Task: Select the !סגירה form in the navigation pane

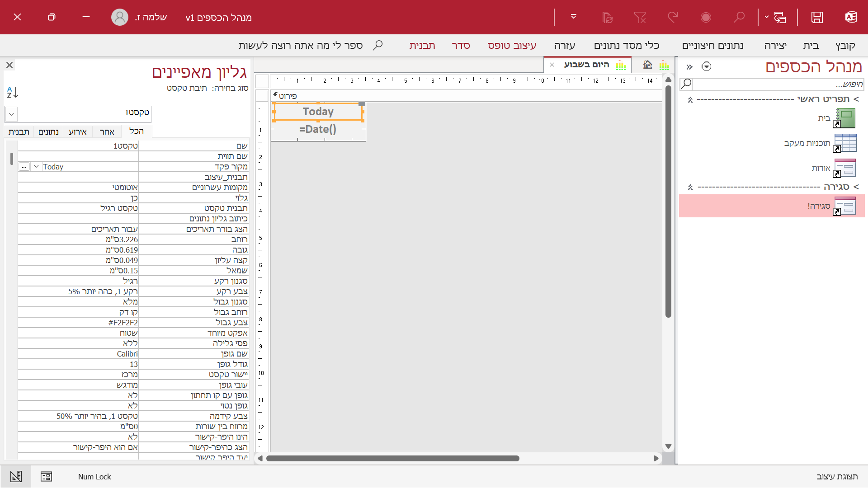Action: point(772,206)
